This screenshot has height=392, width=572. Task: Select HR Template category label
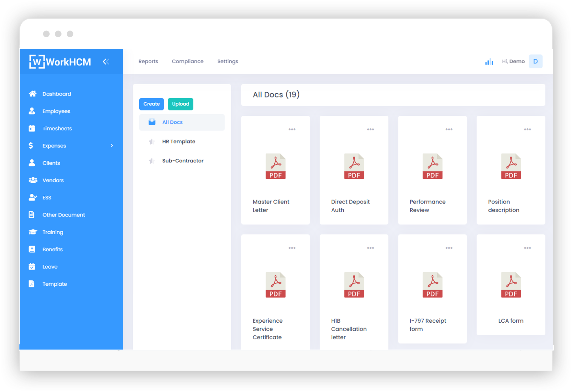click(x=178, y=141)
